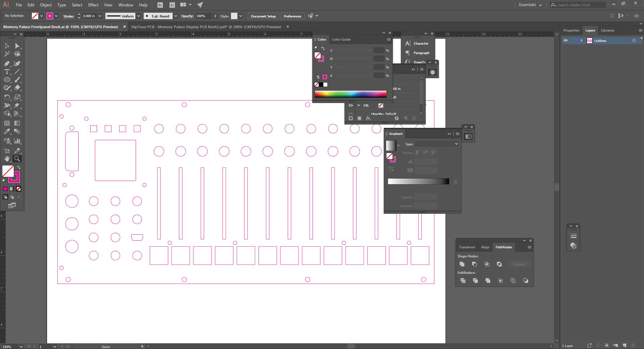Set paint mode to Gradient in toolbox
Viewport: 644px width, 349px height.
(x=12, y=189)
